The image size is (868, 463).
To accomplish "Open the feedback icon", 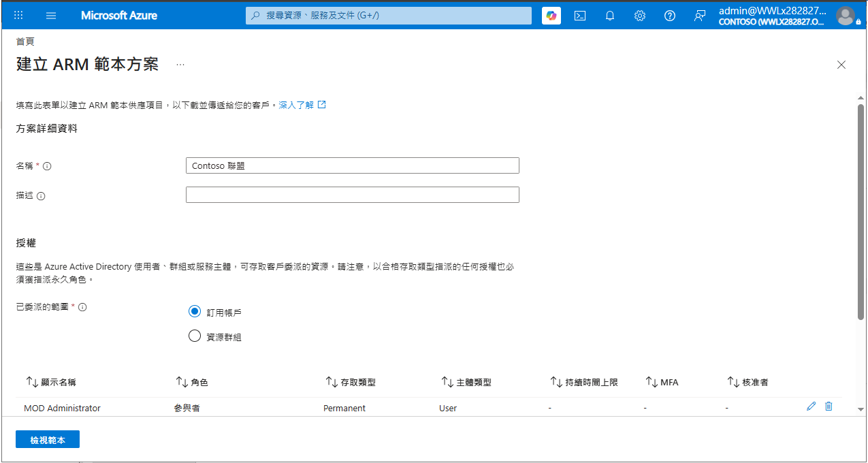I will (x=700, y=16).
